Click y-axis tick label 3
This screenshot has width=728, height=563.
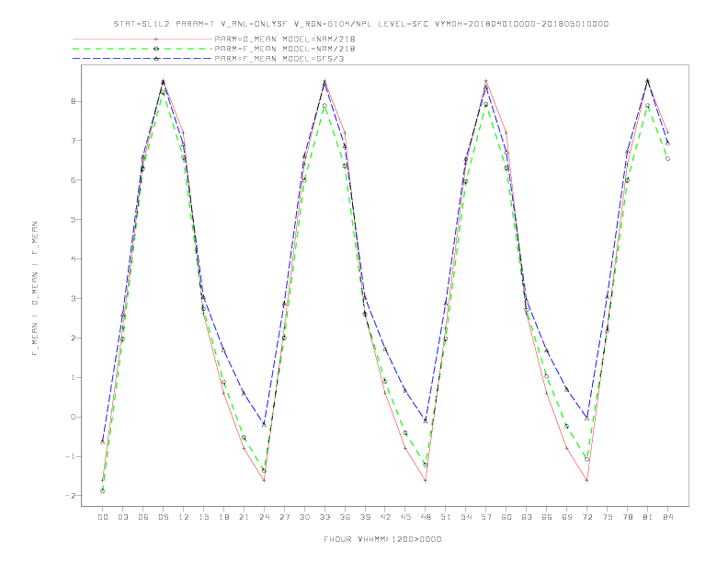[x=73, y=298]
